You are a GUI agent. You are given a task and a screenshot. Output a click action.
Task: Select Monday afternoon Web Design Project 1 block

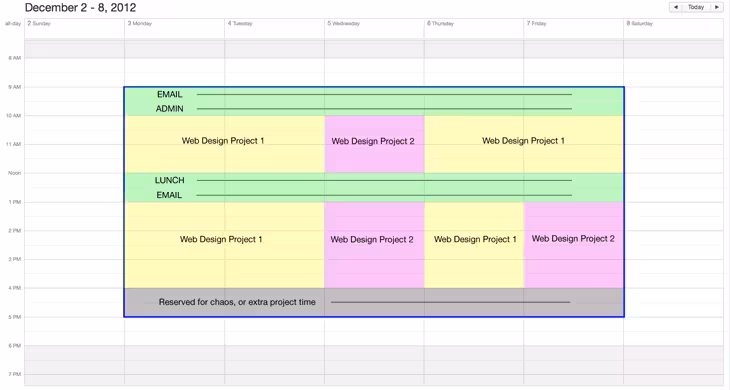(224, 245)
